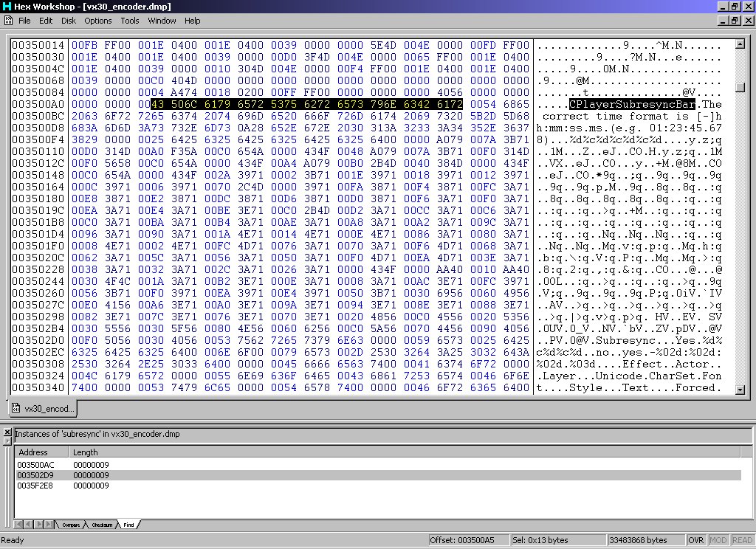Click hex word F35A in row 00350110
This screenshot has width=756, height=549.
184,151
